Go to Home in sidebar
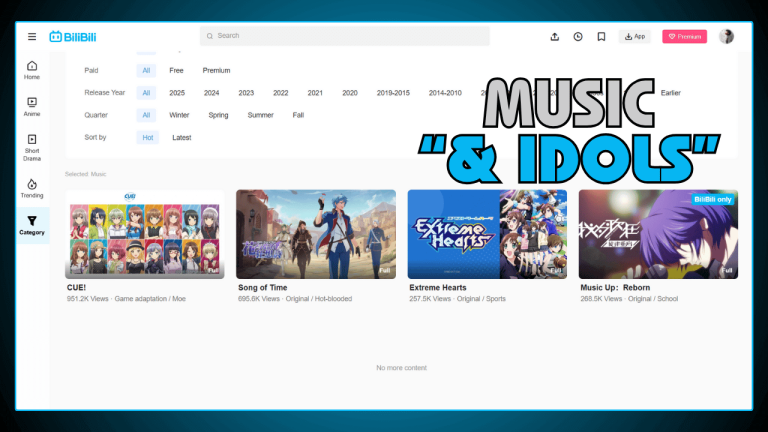 32,69
